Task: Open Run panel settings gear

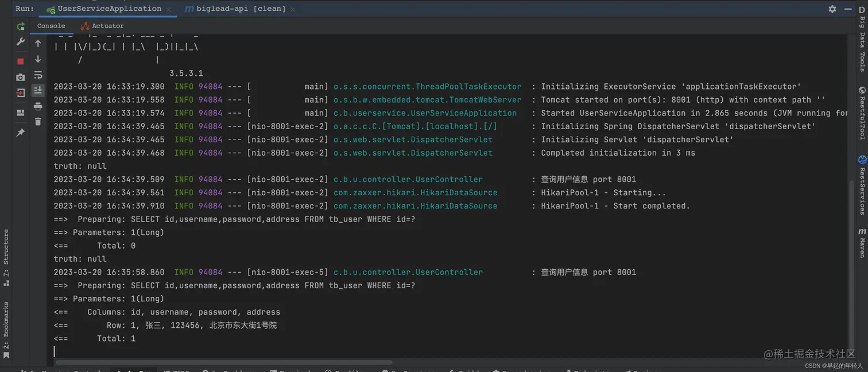Action: click(x=832, y=9)
